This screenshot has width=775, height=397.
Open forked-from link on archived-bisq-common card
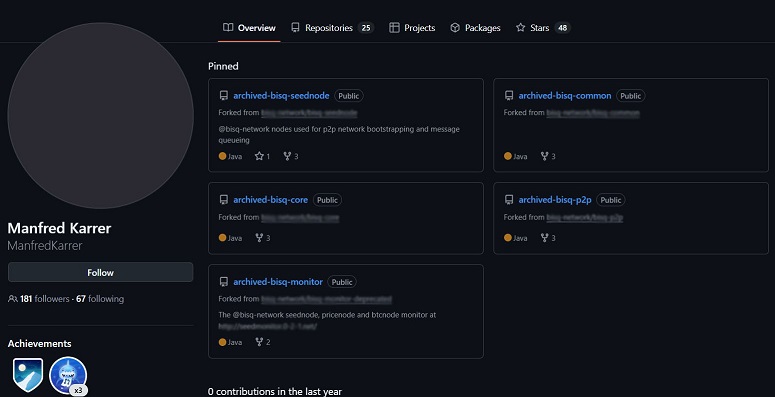593,113
